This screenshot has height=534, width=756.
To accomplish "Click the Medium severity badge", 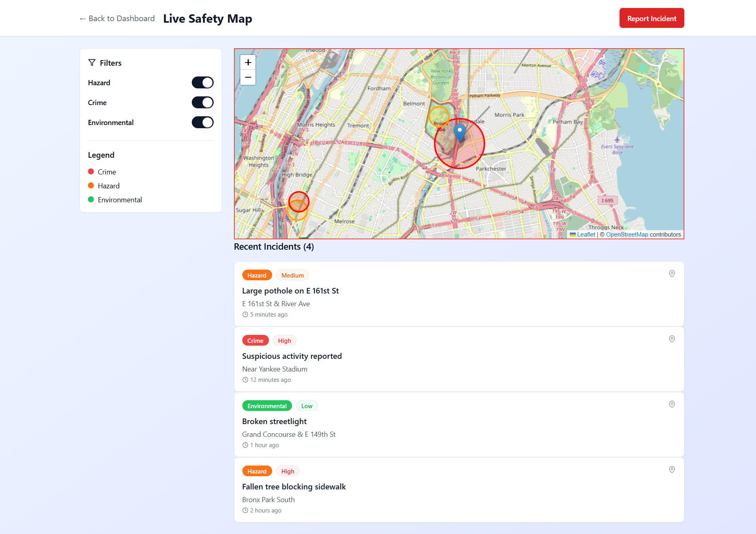I will point(292,275).
